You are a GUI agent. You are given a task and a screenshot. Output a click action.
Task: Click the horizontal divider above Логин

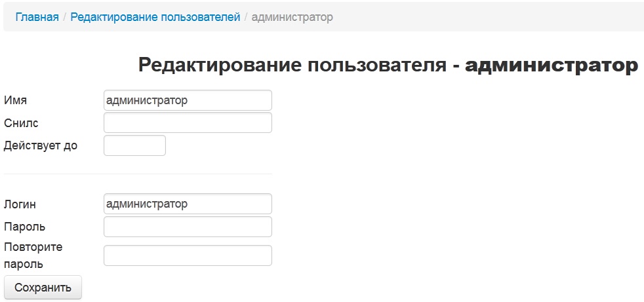point(138,174)
